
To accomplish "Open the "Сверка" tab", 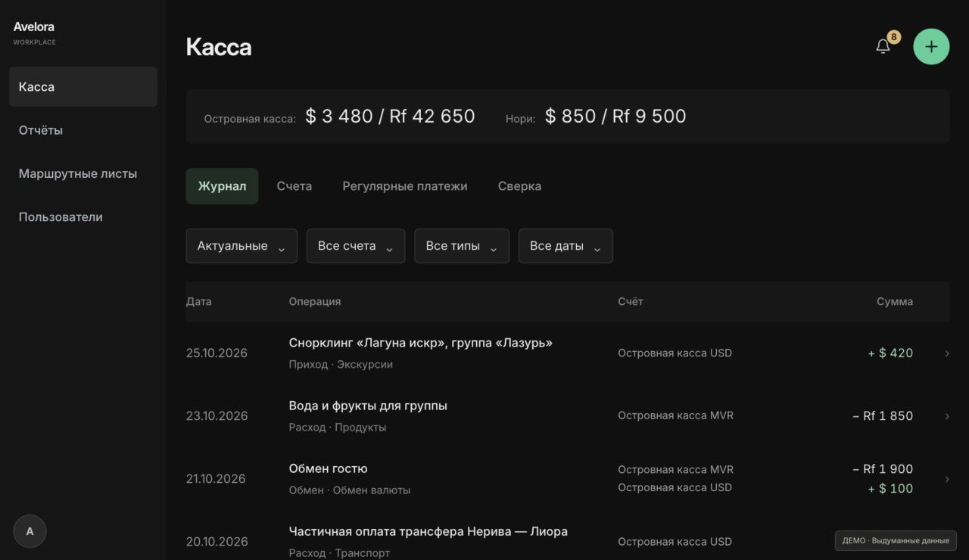I will [519, 186].
